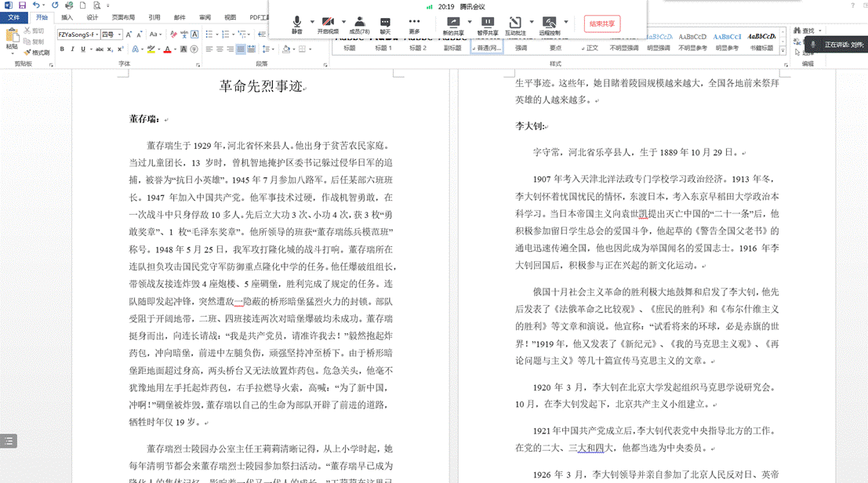Screen dimensions: 868x483
Task: Expand the FZYaSongS font name dropdown
Action: 99,34
